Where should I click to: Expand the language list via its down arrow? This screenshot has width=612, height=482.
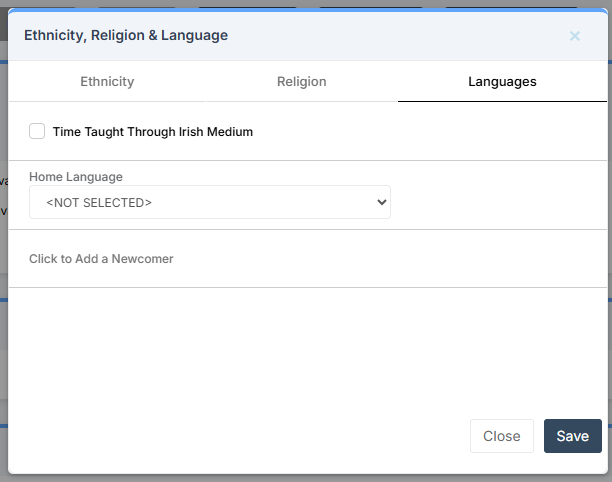[382, 202]
